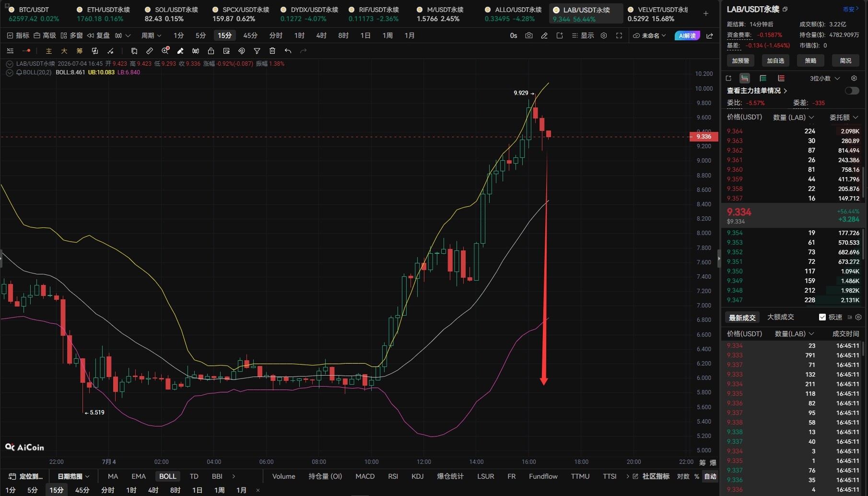Enter fullscreen chart mode
868x496 pixels.
[x=619, y=35]
